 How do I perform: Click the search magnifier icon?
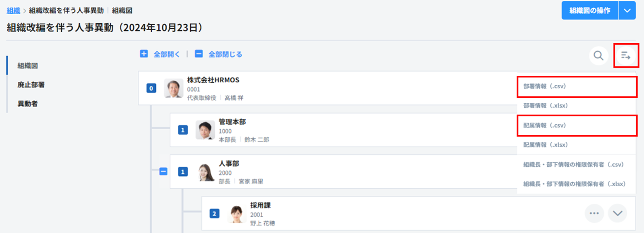(x=598, y=56)
